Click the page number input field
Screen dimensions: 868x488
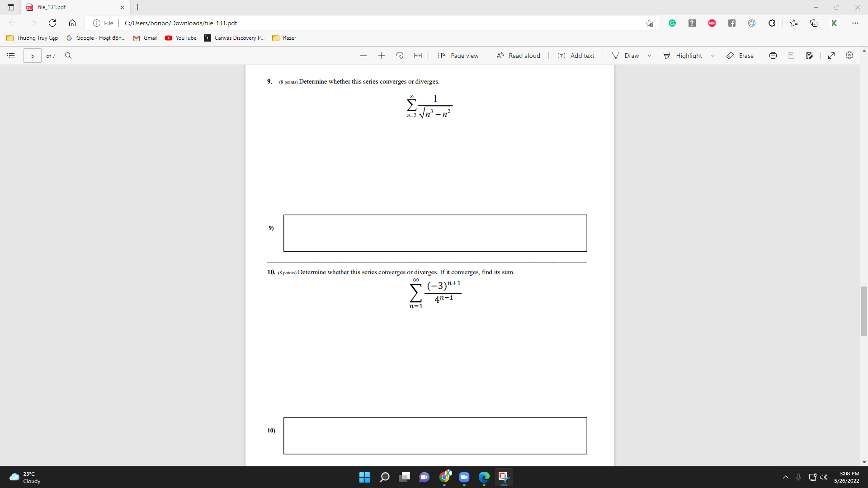[32, 55]
